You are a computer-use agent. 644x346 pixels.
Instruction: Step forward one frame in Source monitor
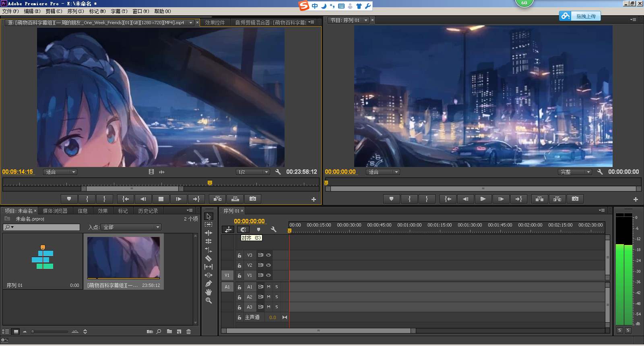coord(179,199)
